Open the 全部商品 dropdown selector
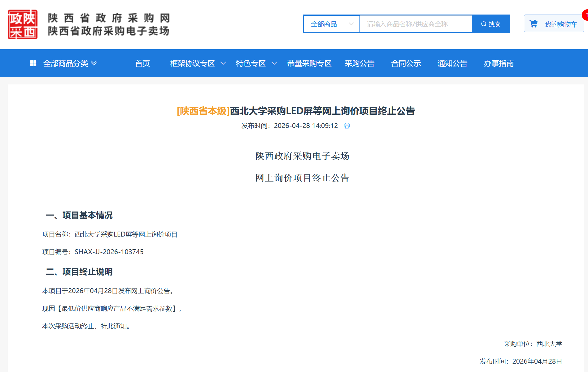This screenshot has width=588, height=372. coord(331,24)
